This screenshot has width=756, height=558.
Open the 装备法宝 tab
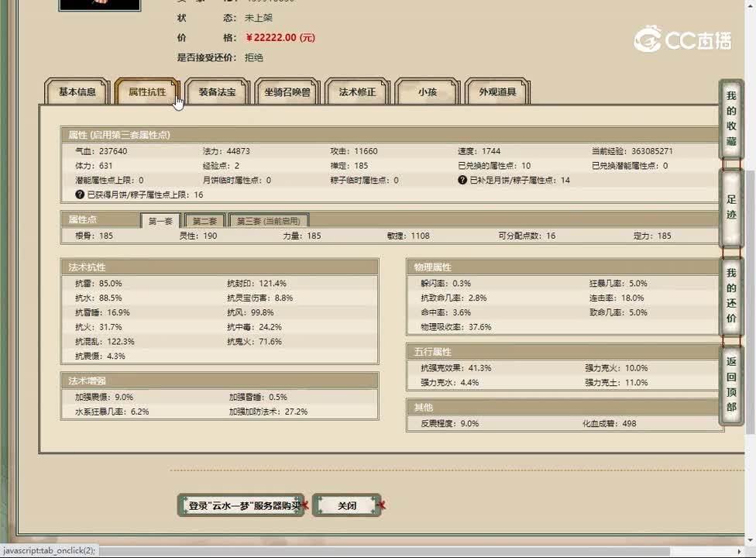click(217, 92)
